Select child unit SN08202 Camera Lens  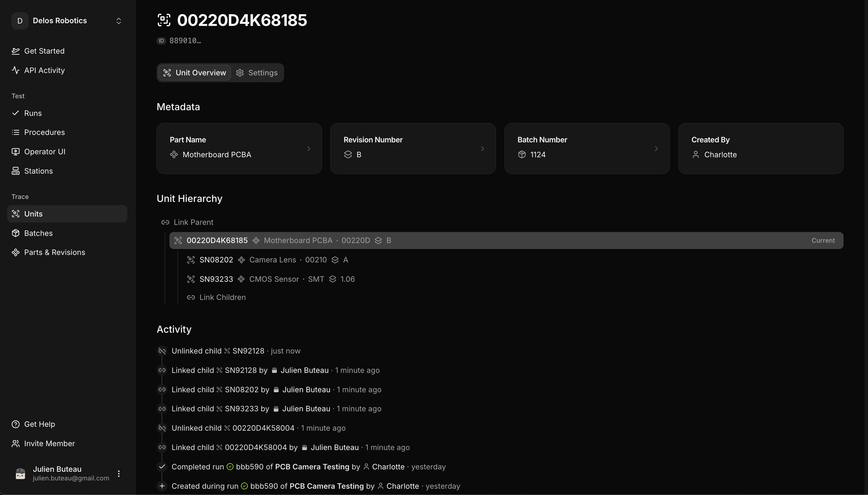(x=216, y=260)
